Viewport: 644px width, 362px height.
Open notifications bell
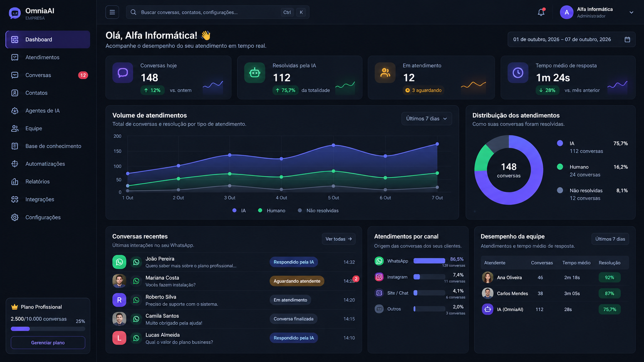click(x=541, y=12)
